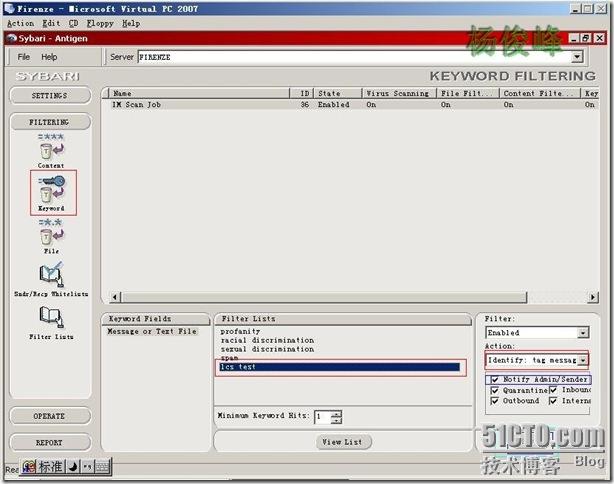The height and width of the screenshot is (484, 614).
Task: Toggle the Outbound checkbox
Action: (495, 401)
